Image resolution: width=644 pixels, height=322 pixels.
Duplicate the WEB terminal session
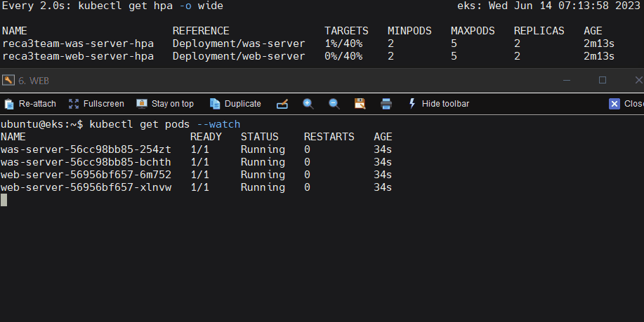(235, 104)
